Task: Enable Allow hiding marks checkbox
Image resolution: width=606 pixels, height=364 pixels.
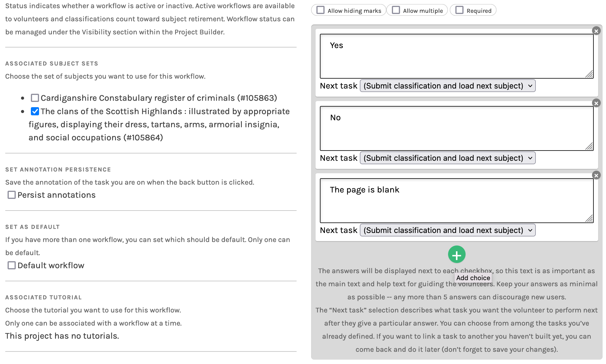Action: 320,10
